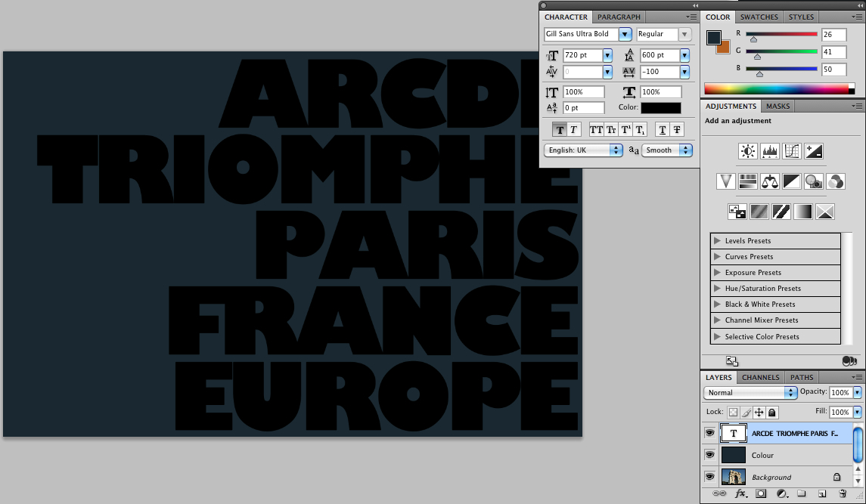Viewport: 866px width, 504px height.
Task: Open the fx layer style menu
Action: point(740,493)
